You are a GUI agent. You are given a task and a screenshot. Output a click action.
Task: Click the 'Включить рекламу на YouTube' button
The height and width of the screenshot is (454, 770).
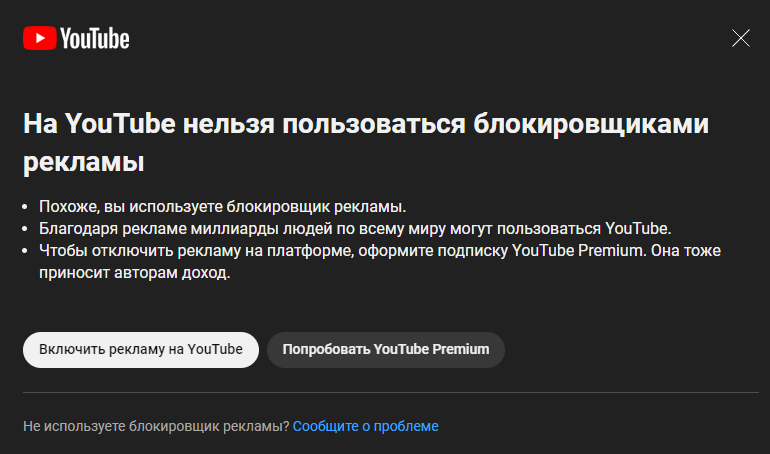pos(141,350)
